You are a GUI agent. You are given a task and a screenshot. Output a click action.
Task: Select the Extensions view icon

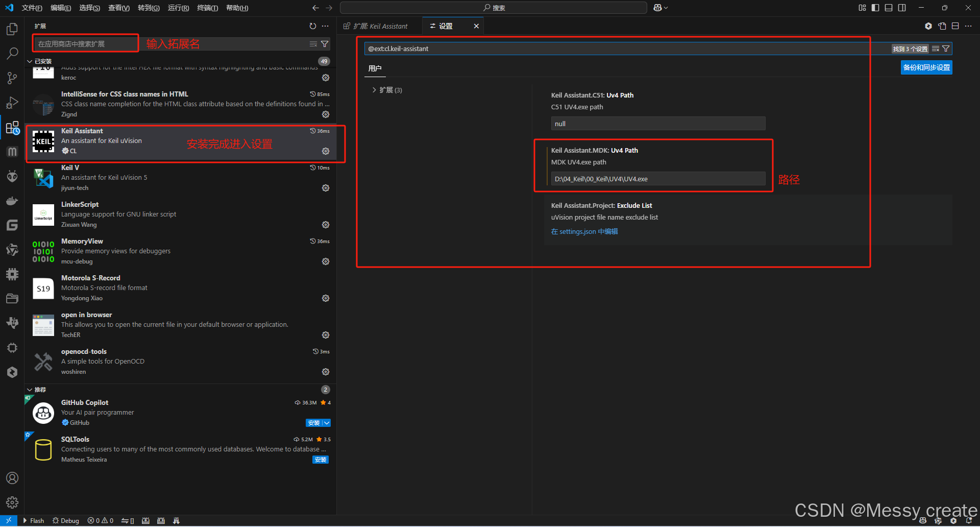coord(12,127)
